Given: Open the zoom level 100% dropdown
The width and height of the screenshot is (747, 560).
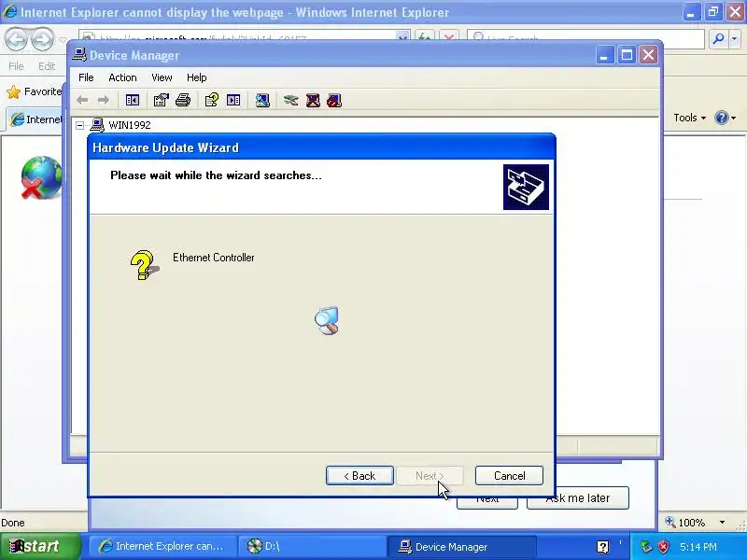Looking at the screenshot, I should coord(722,523).
